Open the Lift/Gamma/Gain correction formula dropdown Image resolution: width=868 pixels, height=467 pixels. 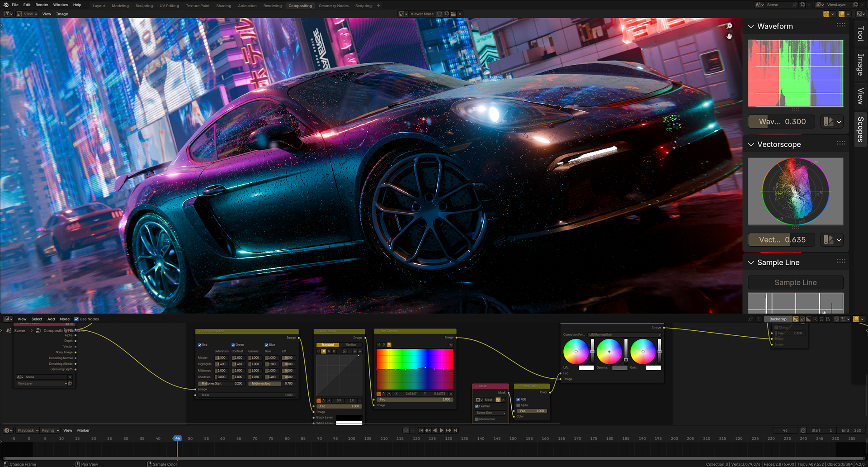point(624,335)
